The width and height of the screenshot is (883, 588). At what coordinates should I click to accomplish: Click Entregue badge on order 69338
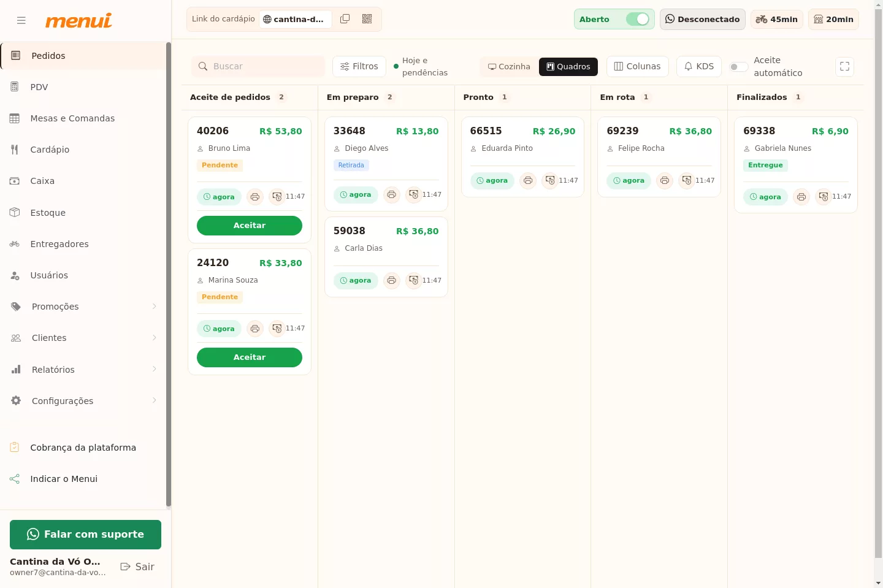tap(766, 166)
